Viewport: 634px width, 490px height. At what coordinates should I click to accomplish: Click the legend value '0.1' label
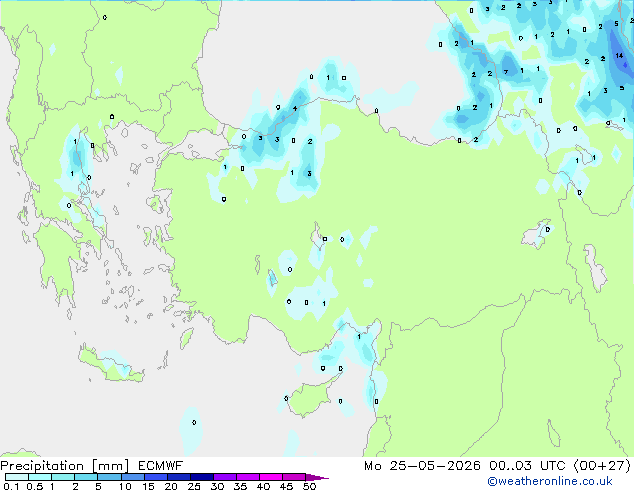coord(11,486)
